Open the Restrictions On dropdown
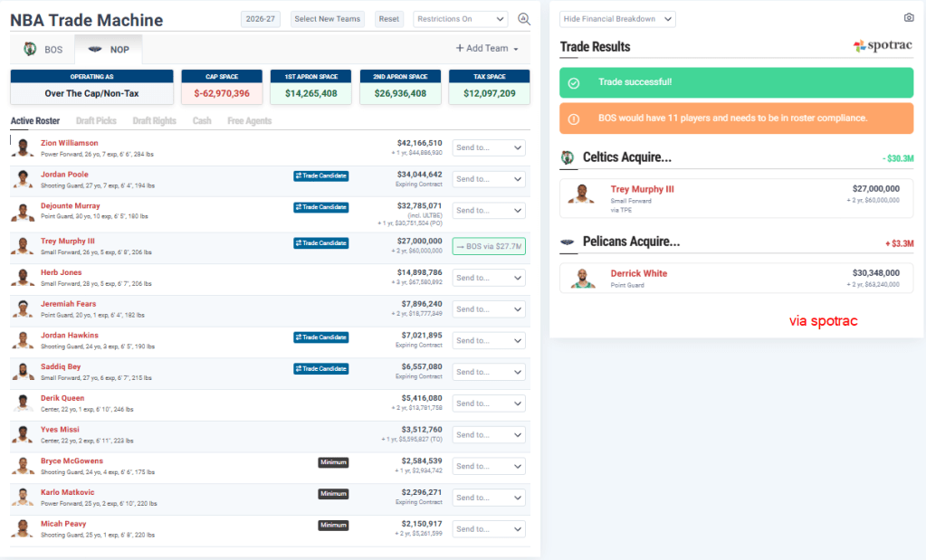926x560 pixels. (x=460, y=19)
